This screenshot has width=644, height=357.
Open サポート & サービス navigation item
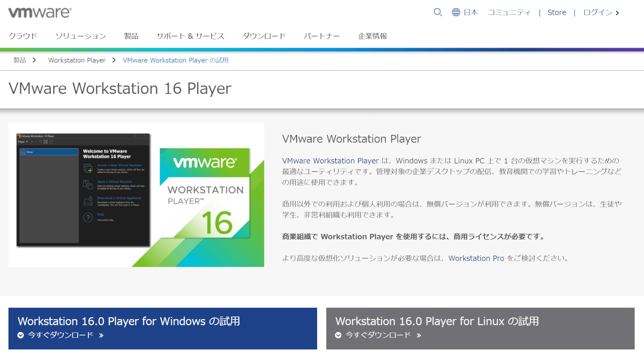pos(190,36)
